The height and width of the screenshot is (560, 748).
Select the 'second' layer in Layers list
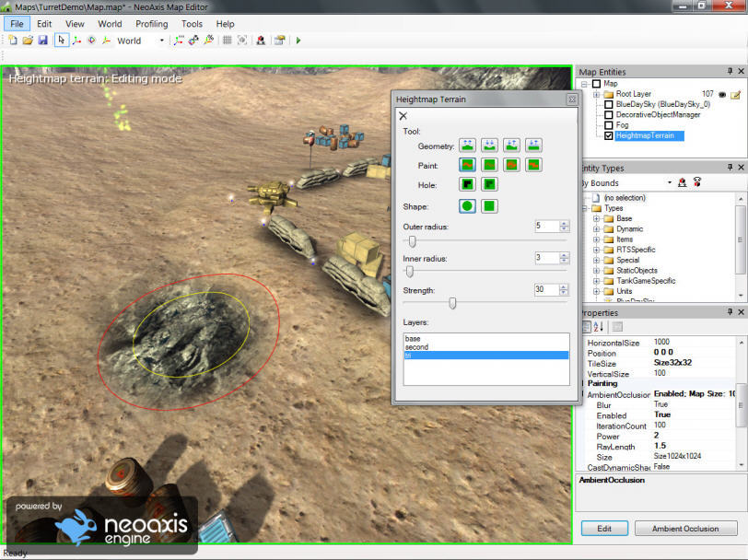486,347
